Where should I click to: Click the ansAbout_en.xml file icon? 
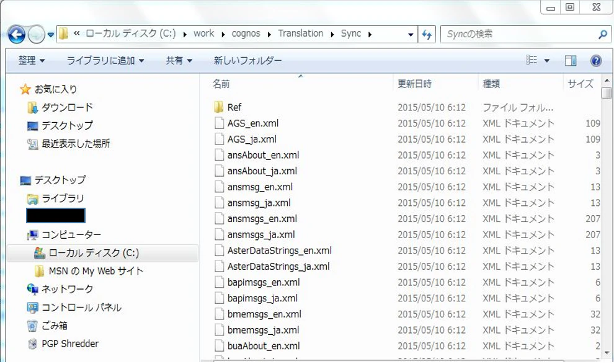tap(219, 155)
